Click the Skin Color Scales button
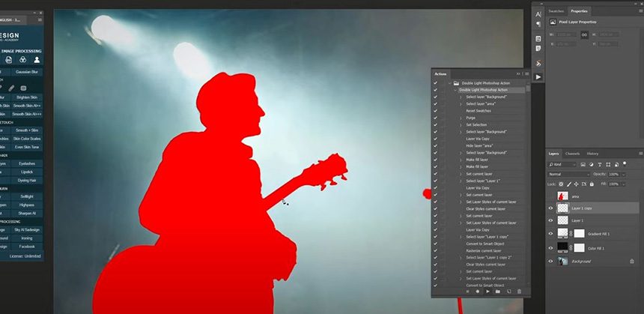 (x=27, y=139)
